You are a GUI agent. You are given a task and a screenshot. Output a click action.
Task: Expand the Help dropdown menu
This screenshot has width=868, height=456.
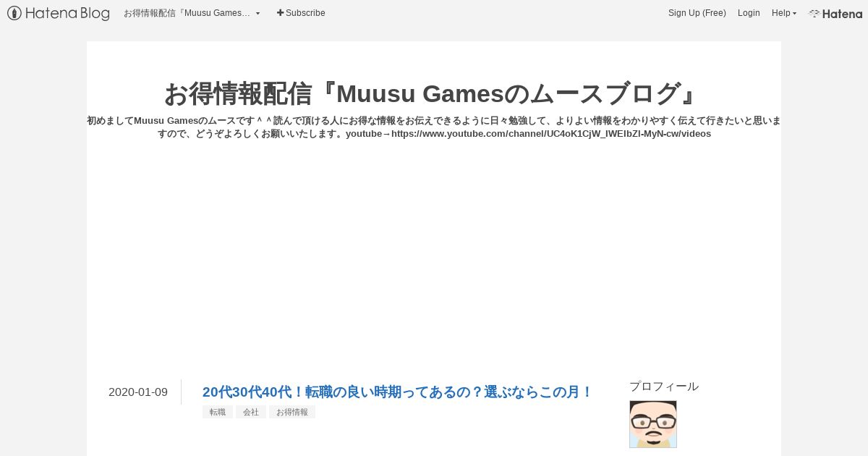tap(783, 13)
